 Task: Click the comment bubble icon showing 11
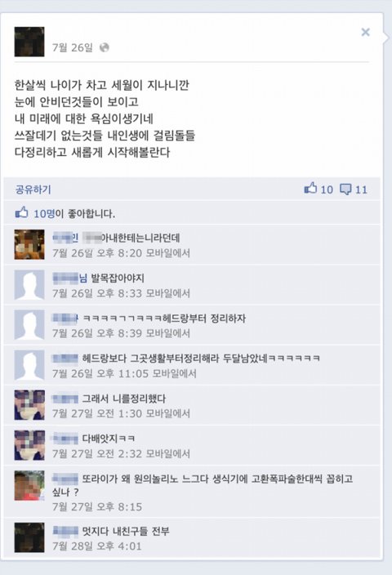pyautogui.click(x=345, y=189)
